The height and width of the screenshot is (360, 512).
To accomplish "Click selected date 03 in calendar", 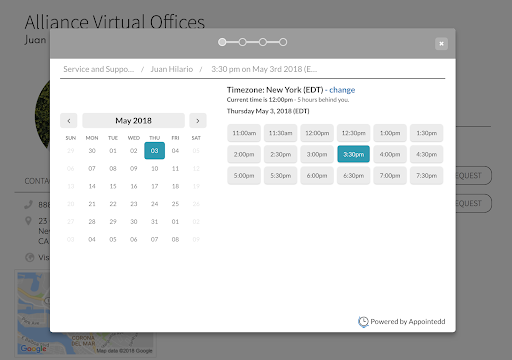I will point(154,151).
